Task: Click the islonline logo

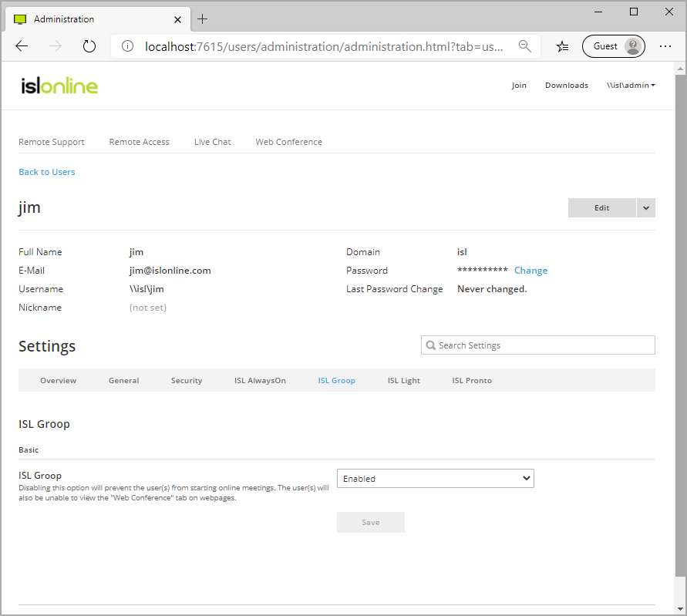Action: [59, 86]
